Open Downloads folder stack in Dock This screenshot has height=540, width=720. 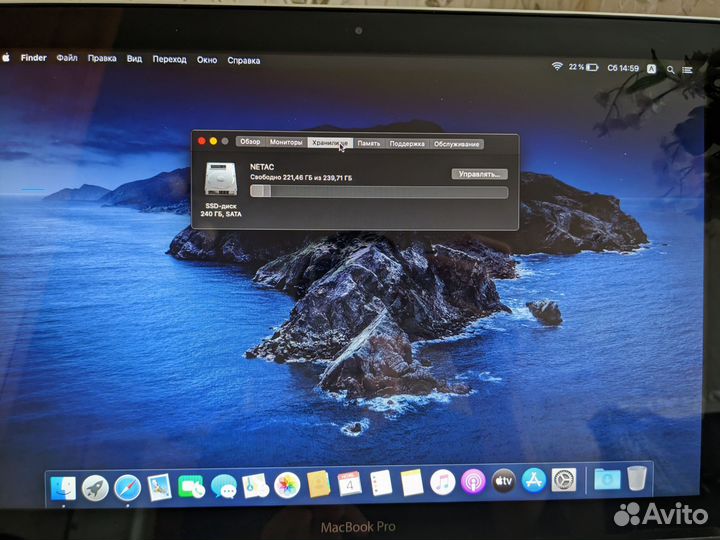(607, 479)
